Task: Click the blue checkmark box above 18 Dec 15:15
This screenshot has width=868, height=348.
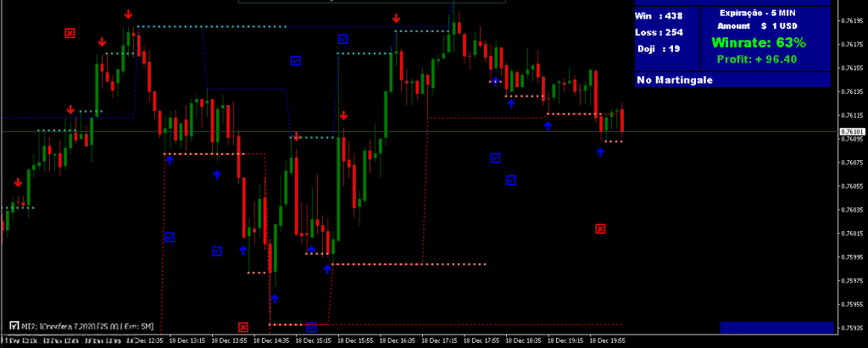Action: 311,327
